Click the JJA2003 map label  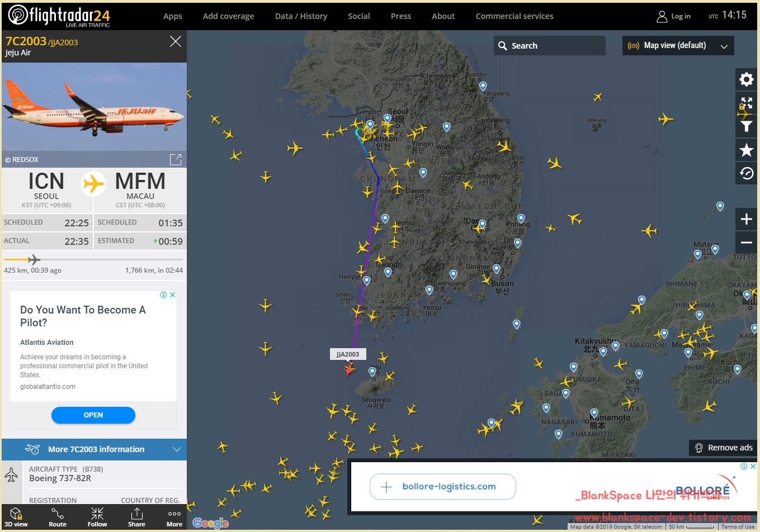tap(348, 354)
